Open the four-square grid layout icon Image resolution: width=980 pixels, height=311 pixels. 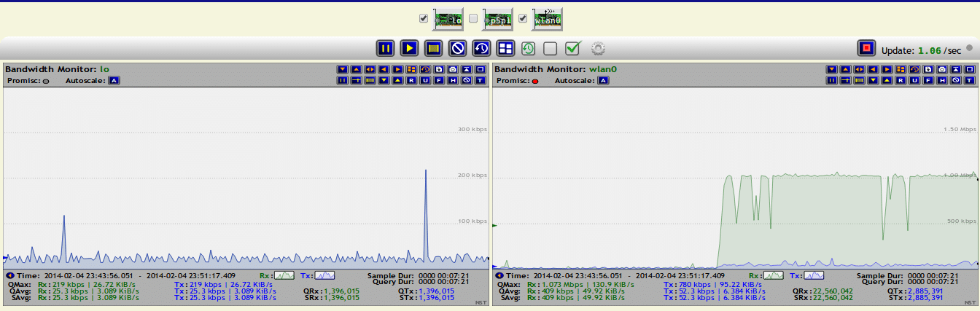pyautogui.click(x=505, y=49)
